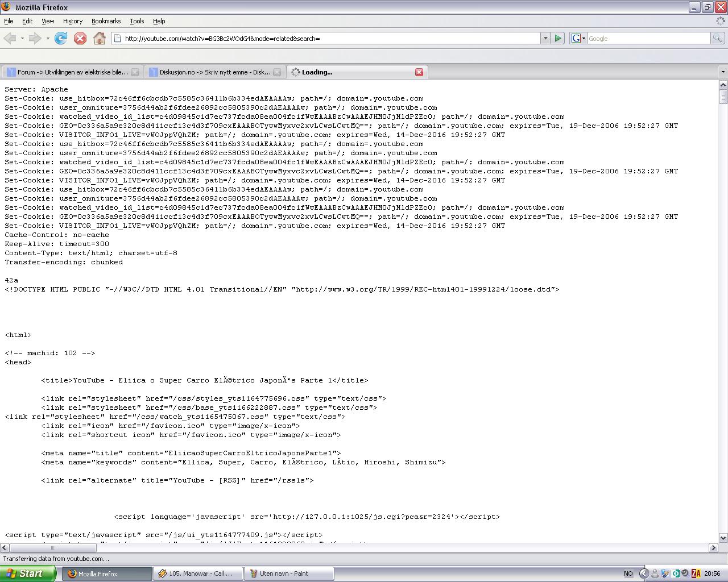The image size is (728, 582).
Task: Click the speaker volume tray icon
Action: tap(685, 573)
